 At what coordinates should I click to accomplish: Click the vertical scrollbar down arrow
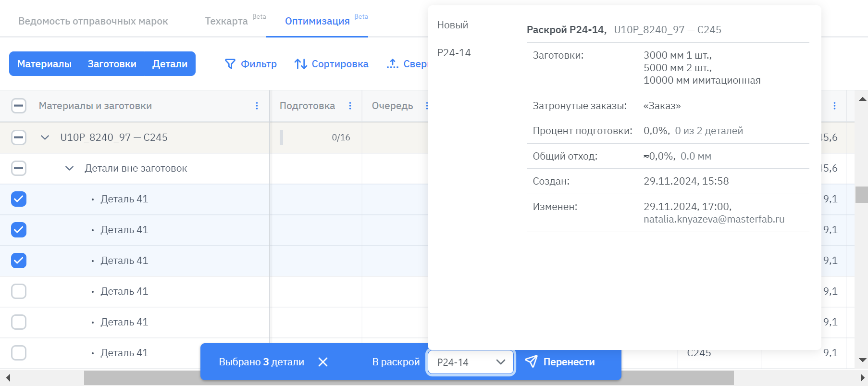tap(862, 360)
